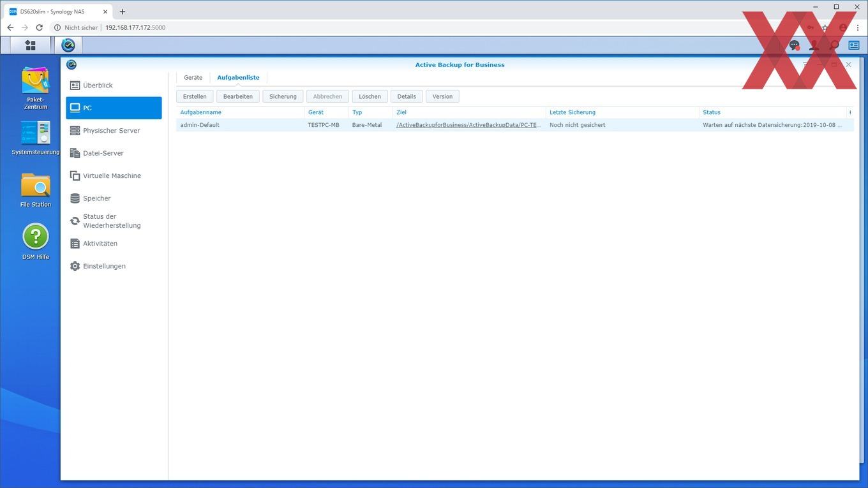Switch to the Geräte tab

(x=193, y=77)
